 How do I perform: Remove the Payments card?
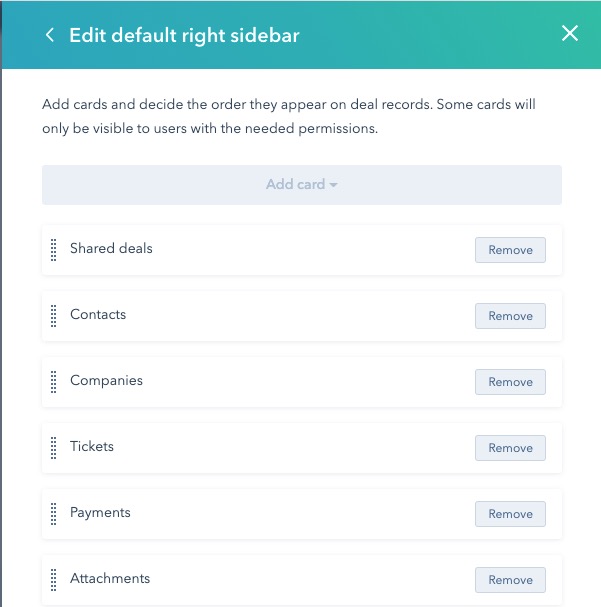(510, 514)
